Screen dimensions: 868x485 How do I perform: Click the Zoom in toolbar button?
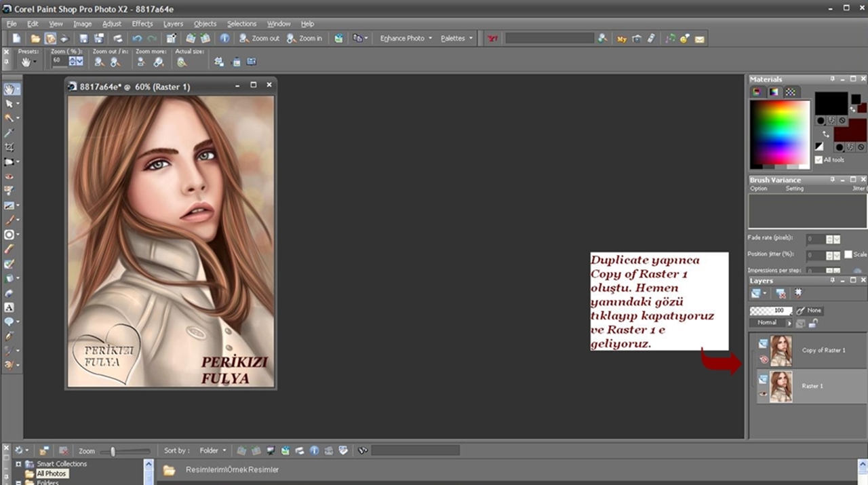coord(304,39)
